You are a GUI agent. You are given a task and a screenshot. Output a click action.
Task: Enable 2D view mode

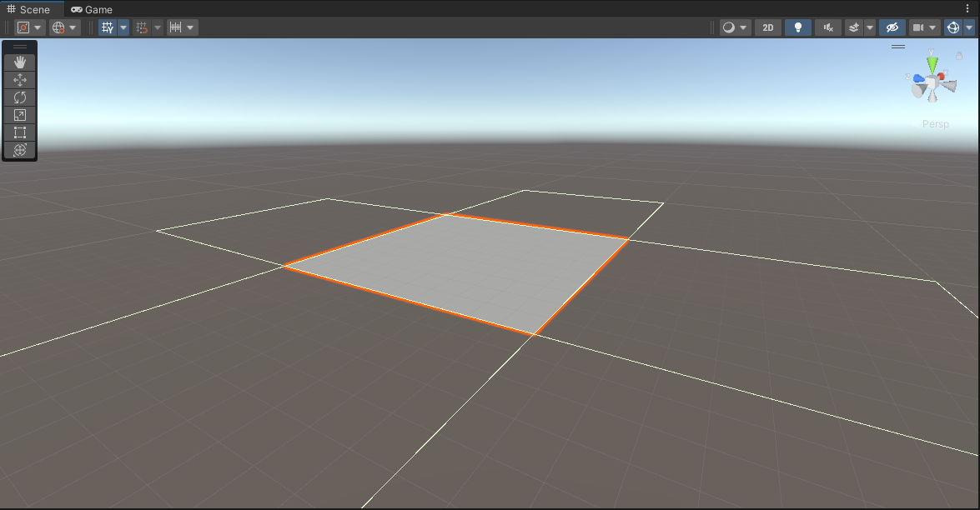point(767,27)
